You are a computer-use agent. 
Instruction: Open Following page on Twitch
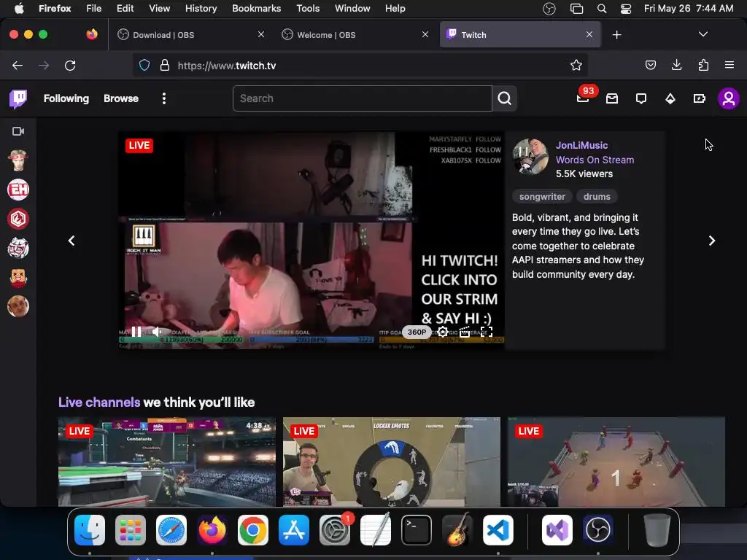tap(66, 98)
